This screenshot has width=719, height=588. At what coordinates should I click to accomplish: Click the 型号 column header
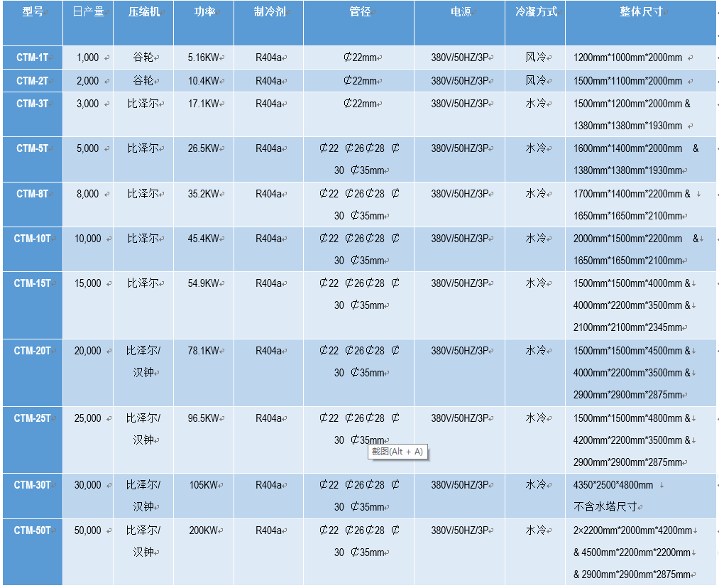tap(32, 12)
